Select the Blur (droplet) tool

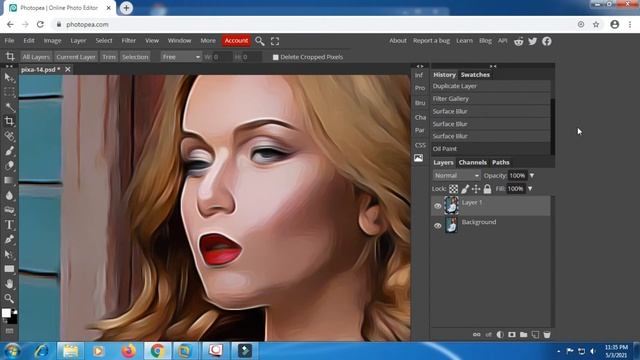click(9, 195)
